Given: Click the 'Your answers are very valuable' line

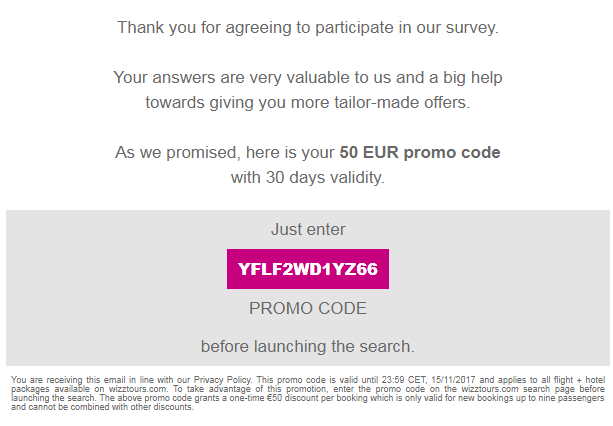Looking at the screenshot, I should click(x=308, y=77).
